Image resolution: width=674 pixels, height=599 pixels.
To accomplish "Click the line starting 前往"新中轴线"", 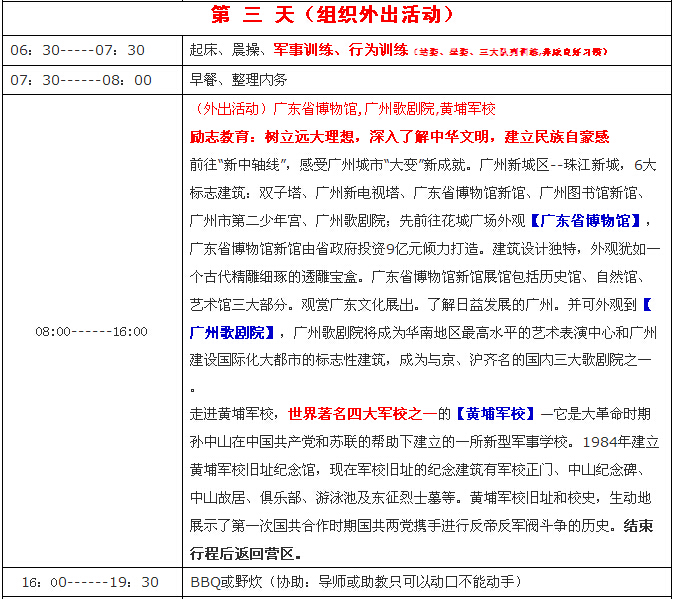I will click(x=423, y=165).
